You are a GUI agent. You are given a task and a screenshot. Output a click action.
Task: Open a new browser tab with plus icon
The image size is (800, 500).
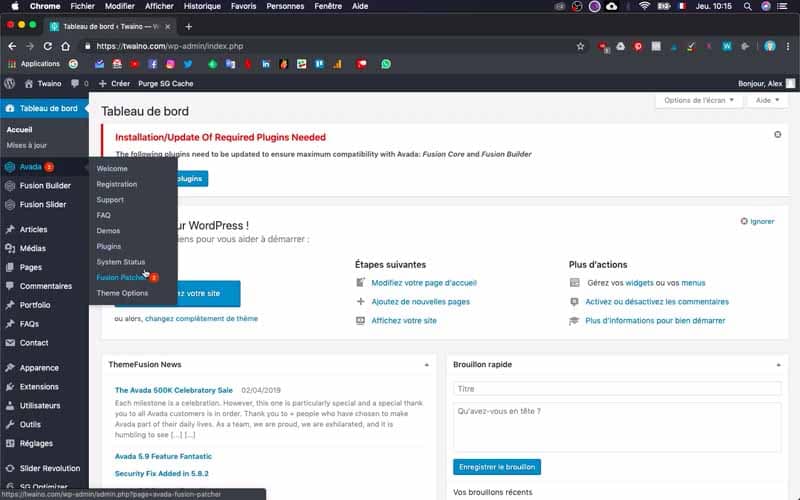(189, 27)
